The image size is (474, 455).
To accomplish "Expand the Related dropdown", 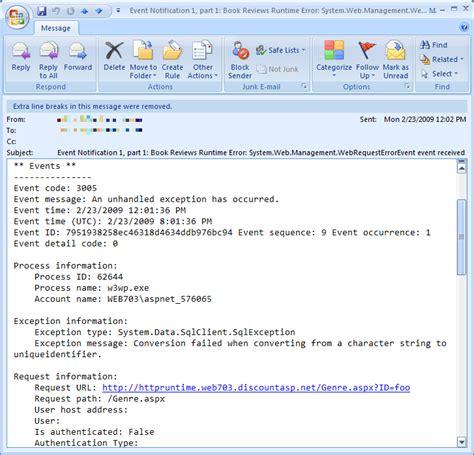I will (442, 59).
